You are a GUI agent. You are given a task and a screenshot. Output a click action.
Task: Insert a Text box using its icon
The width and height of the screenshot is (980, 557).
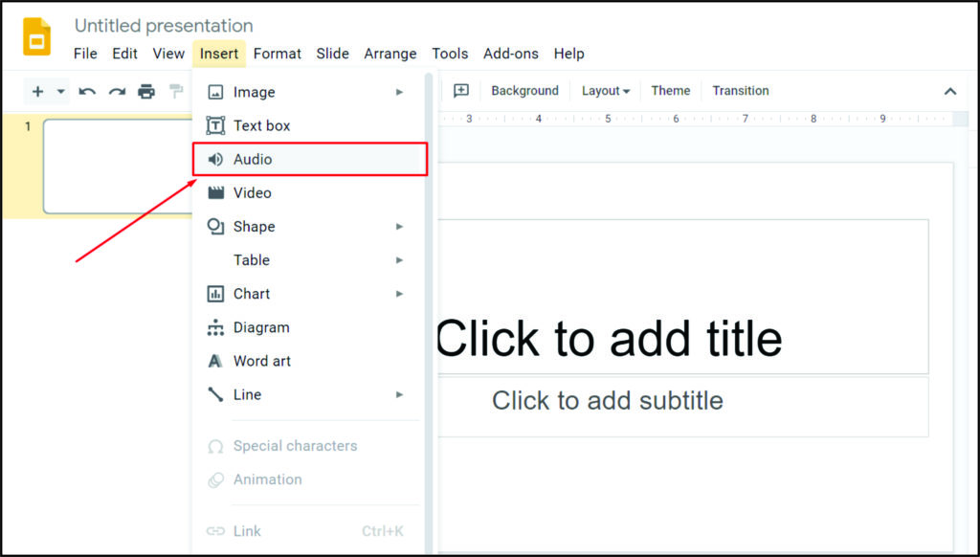coord(217,125)
